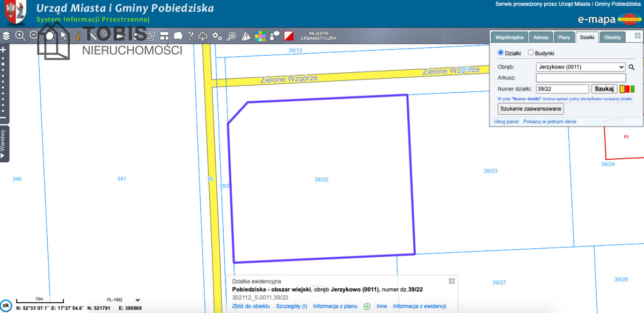
Task: Click the cloud download icon
Action: pos(203,36)
